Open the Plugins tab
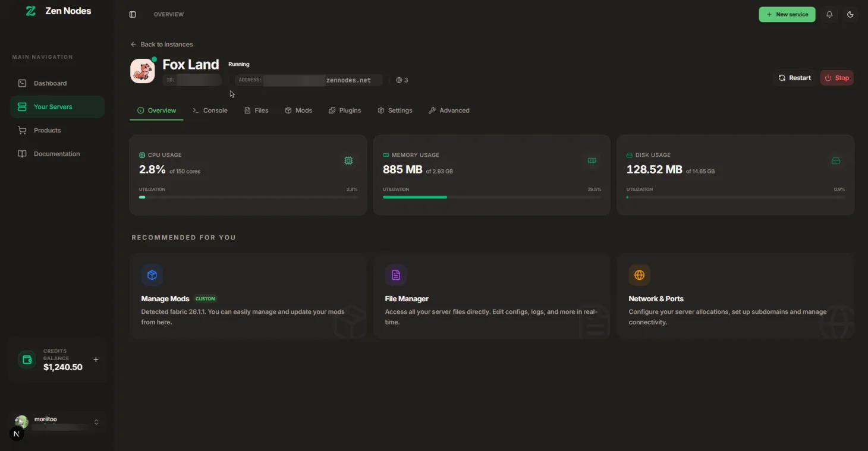Screen dimensions: 868x451 coord(345,110)
